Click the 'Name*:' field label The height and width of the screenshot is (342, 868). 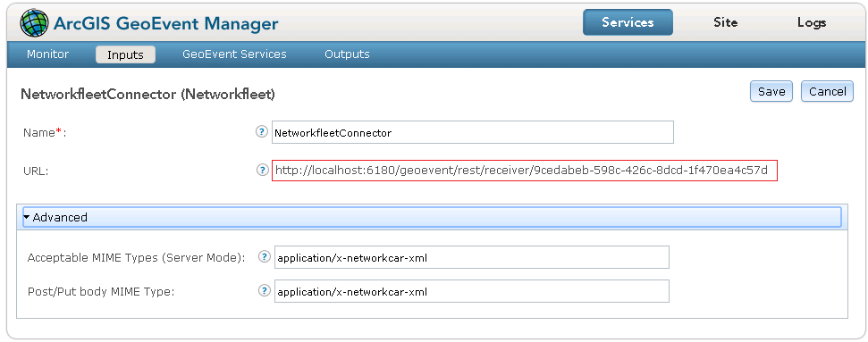(45, 133)
